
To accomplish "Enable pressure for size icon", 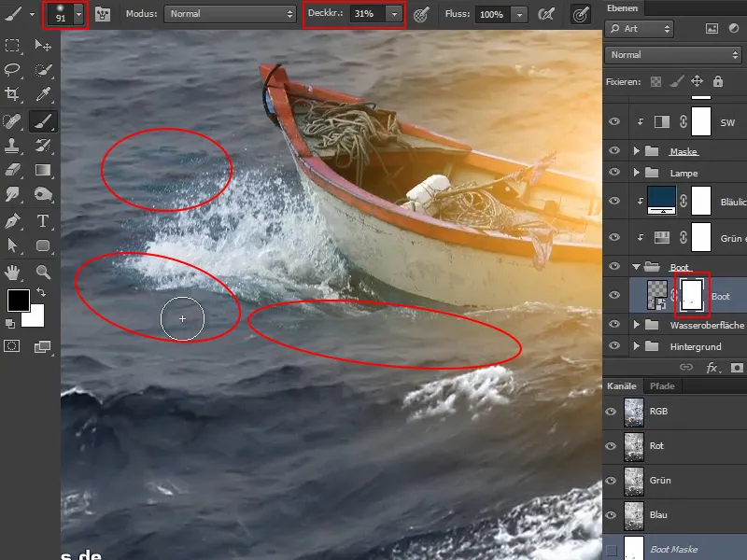I will 580,15.
